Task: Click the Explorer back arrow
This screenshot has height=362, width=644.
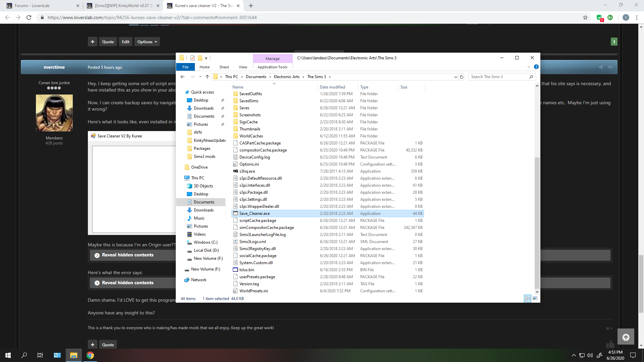Action: 182,77
